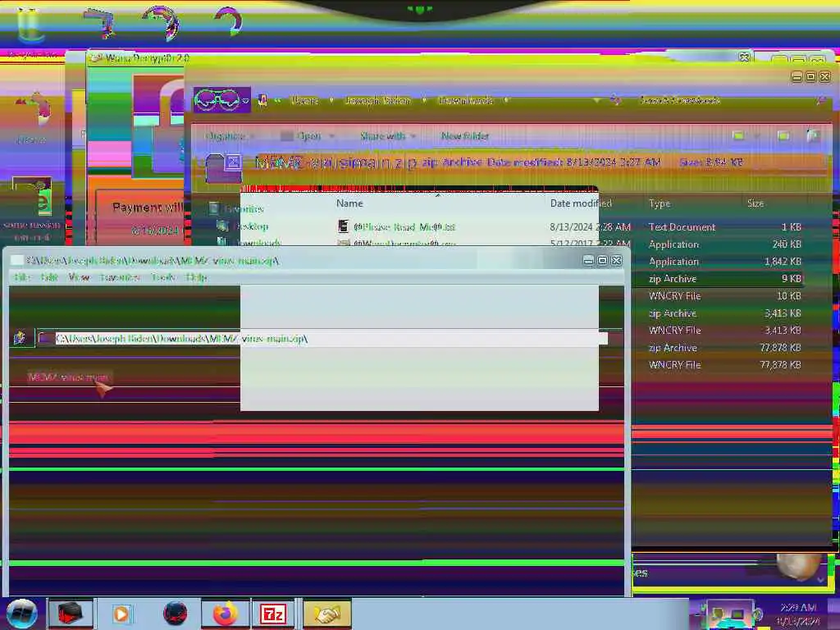The image size is (840, 630).
Task: Expand dropdown arrow after Users breadcrumb
Action: pos(331,100)
